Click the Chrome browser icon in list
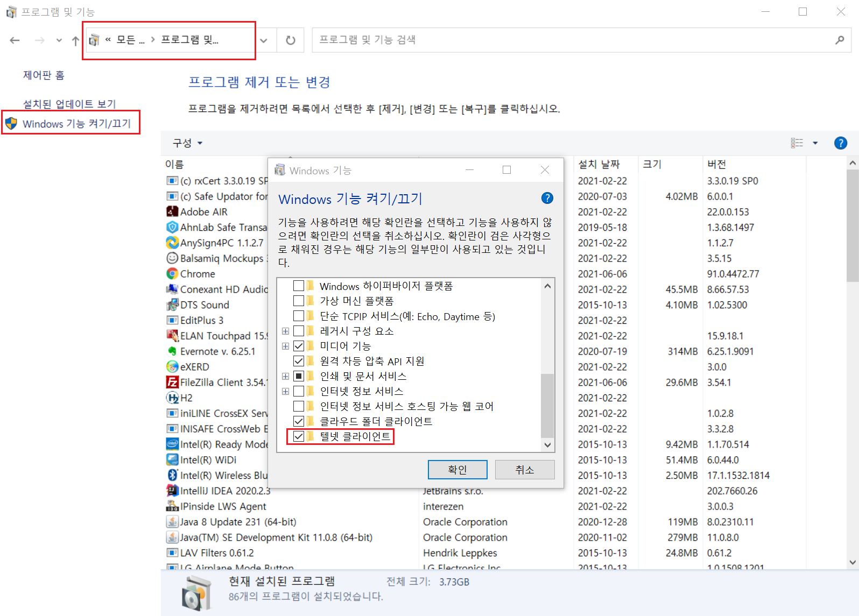 tap(172, 274)
